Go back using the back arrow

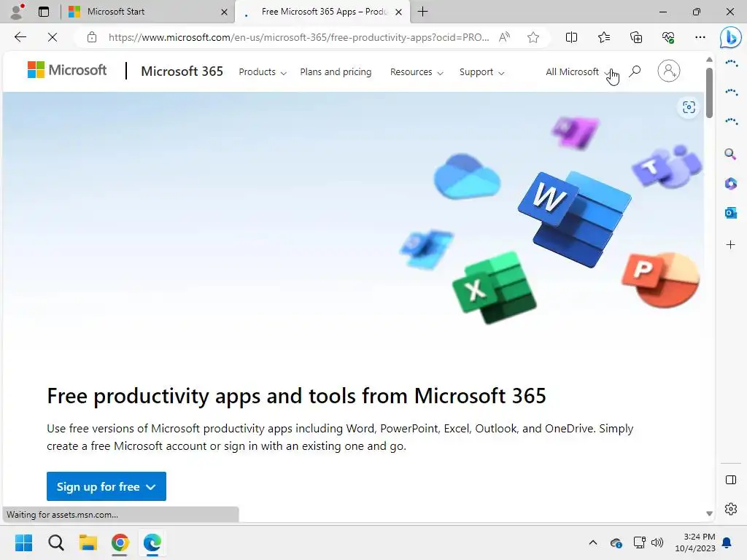(20, 37)
